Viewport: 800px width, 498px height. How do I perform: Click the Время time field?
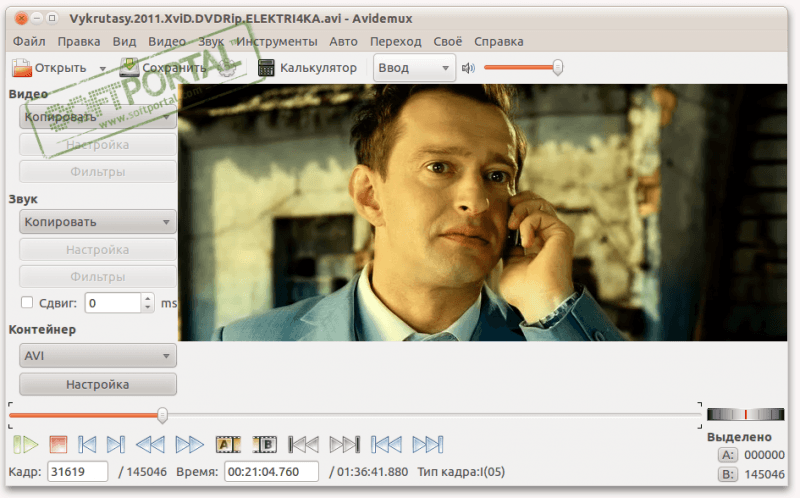point(271,471)
